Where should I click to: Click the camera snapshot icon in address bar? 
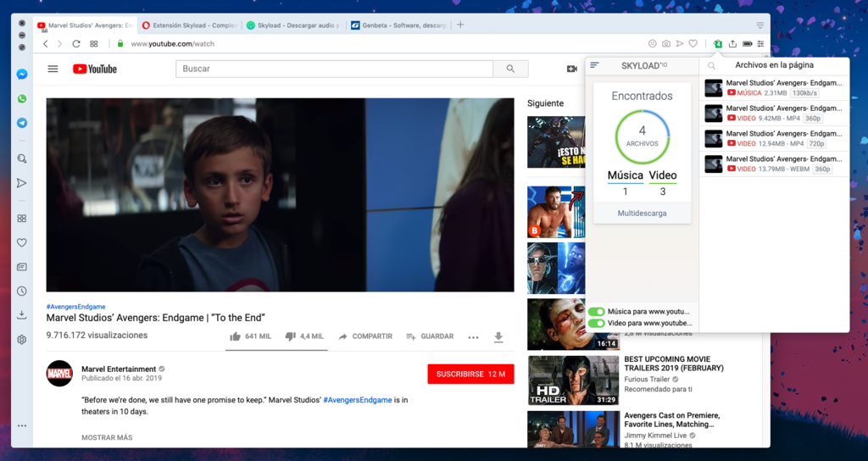[x=665, y=44]
